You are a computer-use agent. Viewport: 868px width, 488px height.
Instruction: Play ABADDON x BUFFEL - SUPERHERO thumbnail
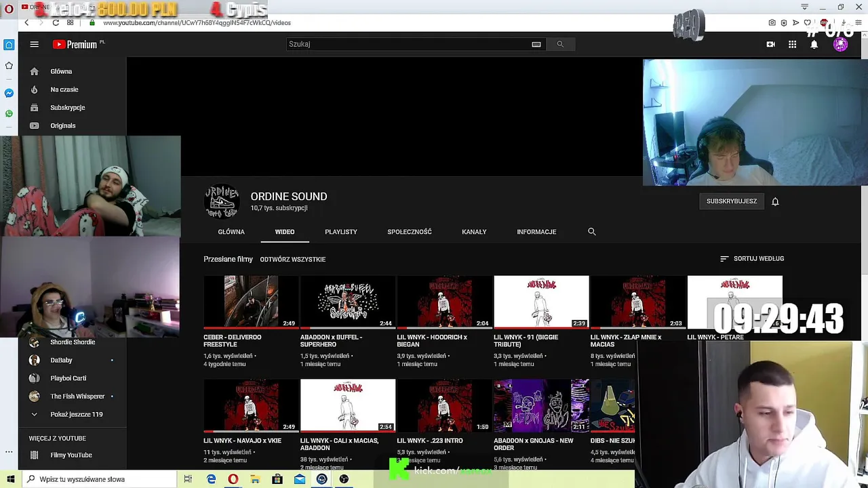[x=348, y=302]
